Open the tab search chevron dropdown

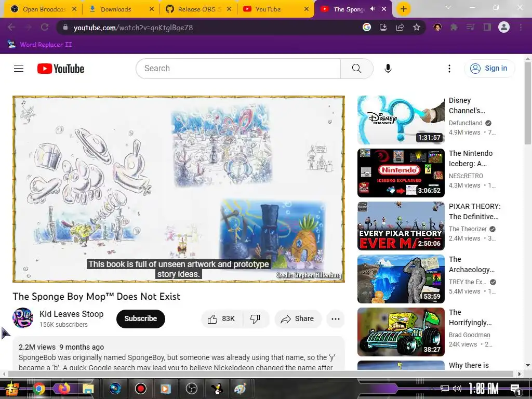pos(448,7)
